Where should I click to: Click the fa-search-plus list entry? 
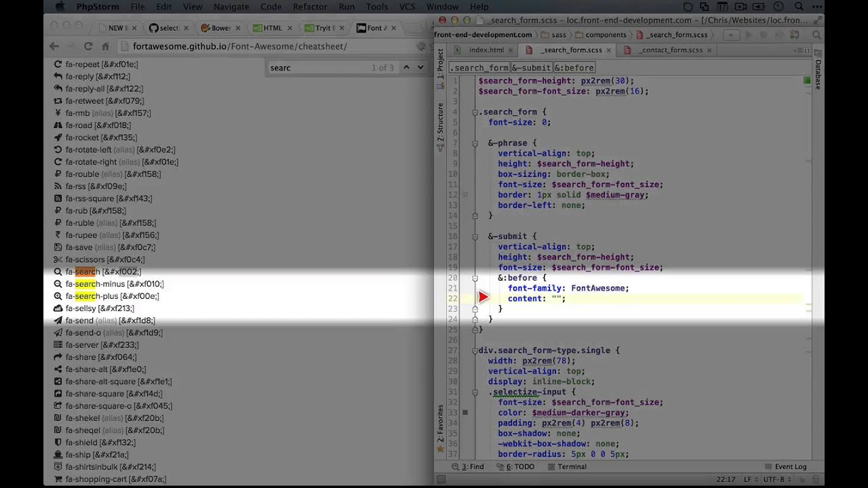pos(106,296)
